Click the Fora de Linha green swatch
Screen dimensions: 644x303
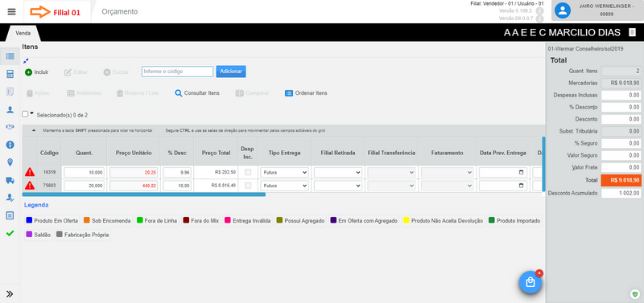coord(139,220)
